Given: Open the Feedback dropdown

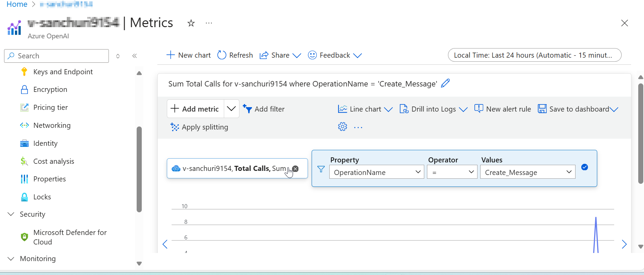Looking at the screenshot, I should 335,55.
